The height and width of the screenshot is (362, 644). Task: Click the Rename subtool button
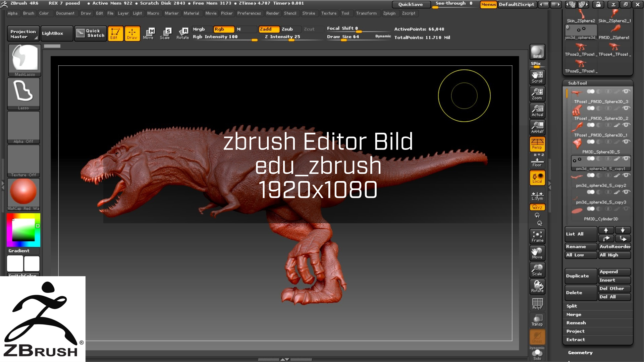coord(581,247)
